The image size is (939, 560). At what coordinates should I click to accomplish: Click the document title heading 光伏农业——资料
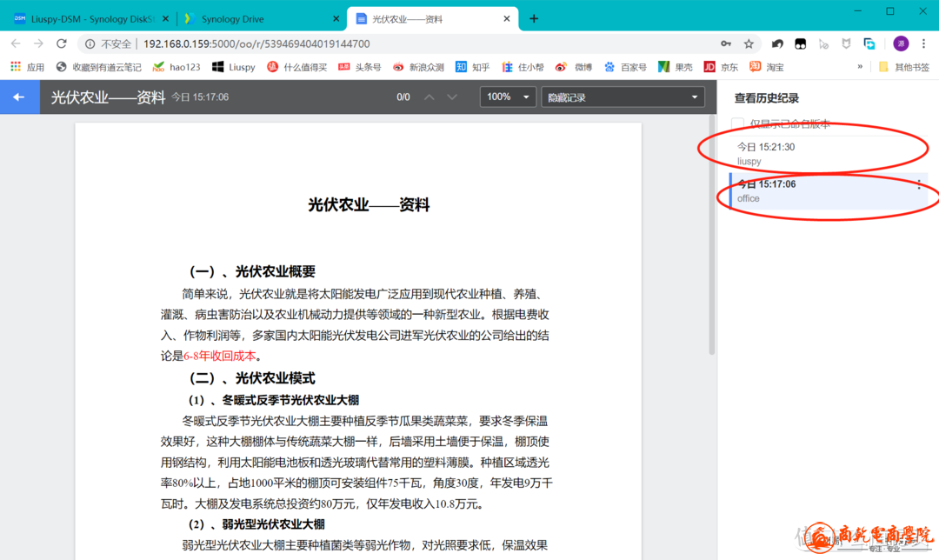[369, 205]
